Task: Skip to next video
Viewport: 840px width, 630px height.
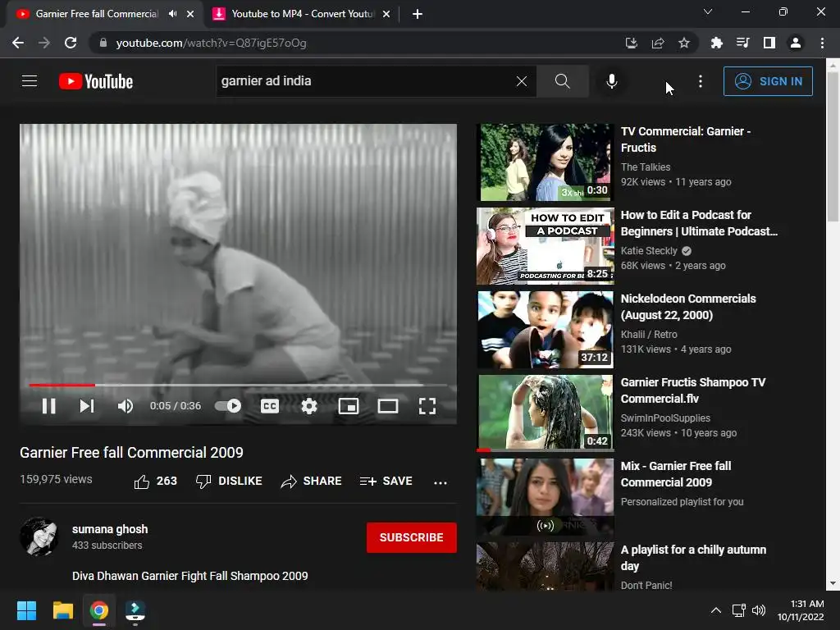Action: (87, 406)
